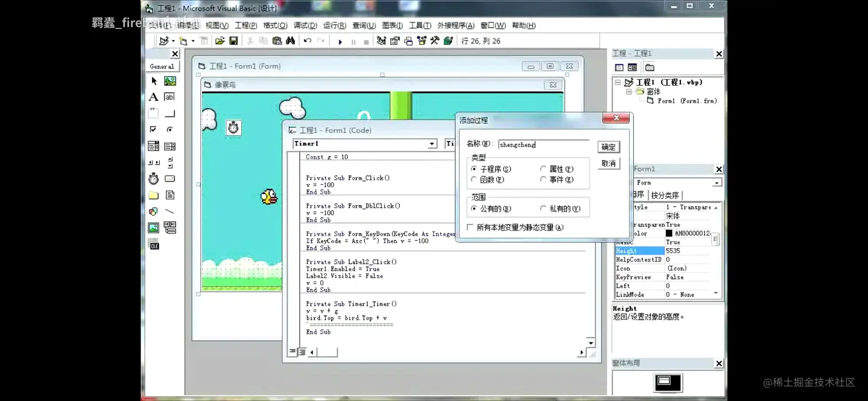Image resolution: width=868 pixels, height=401 pixels.
Task: Open Add Project toolbar dropdown arrow
Action: click(173, 41)
